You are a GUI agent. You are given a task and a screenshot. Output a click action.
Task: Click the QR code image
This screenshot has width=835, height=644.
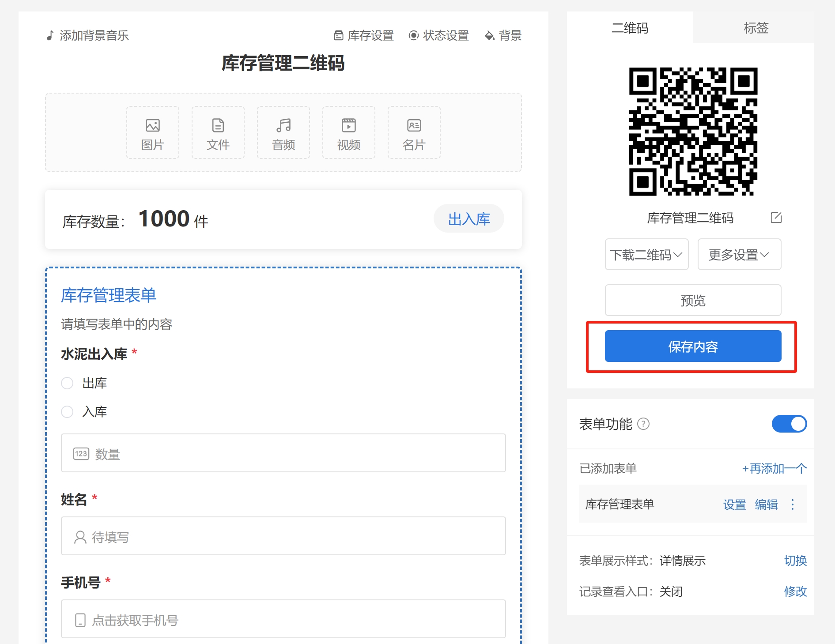pyautogui.click(x=693, y=132)
